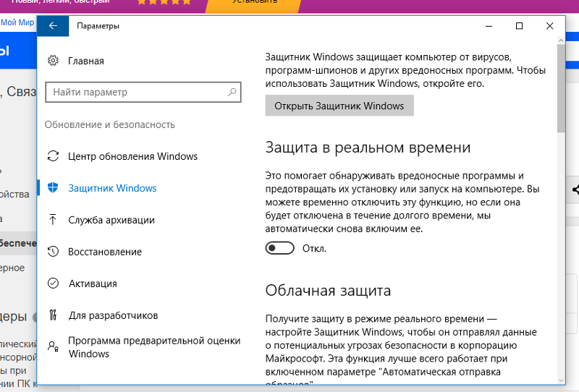Select Для разработчиков section

coord(113,315)
